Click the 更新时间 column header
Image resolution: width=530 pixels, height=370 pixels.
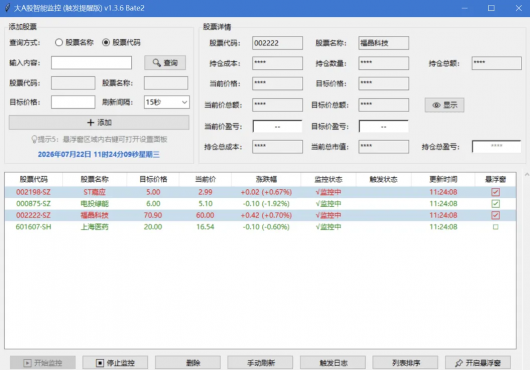[443, 179]
